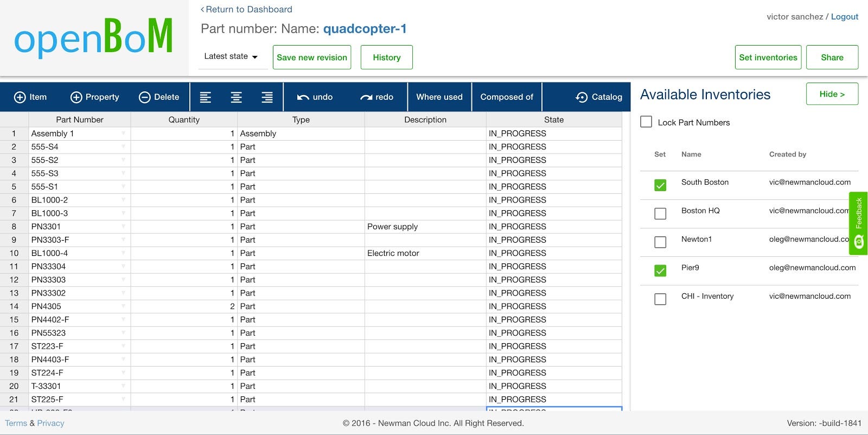Open the Catalog

(x=599, y=97)
